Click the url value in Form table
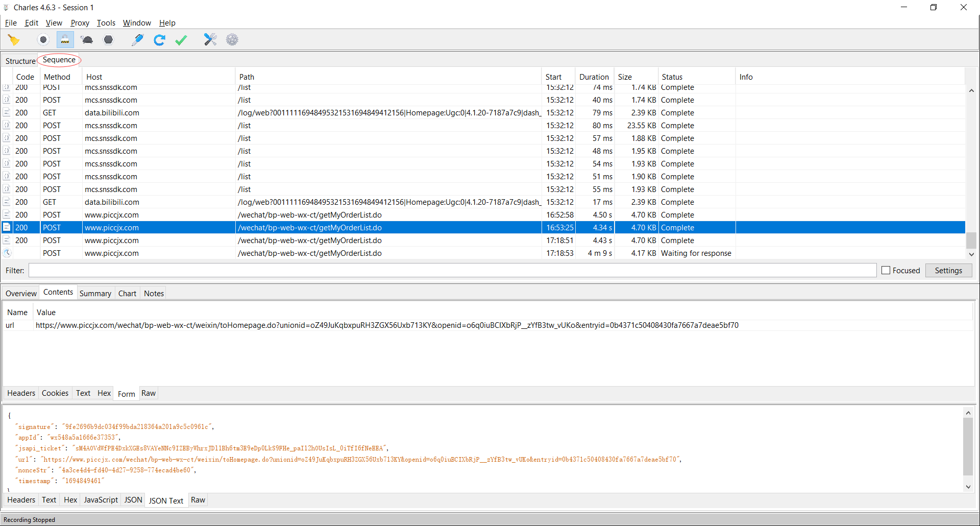980x526 pixels. [387, 325]
